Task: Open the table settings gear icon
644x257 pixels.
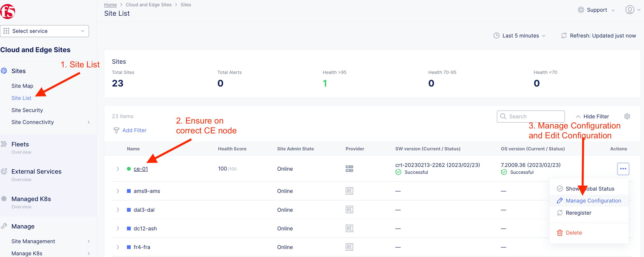Action: [627, 116]
